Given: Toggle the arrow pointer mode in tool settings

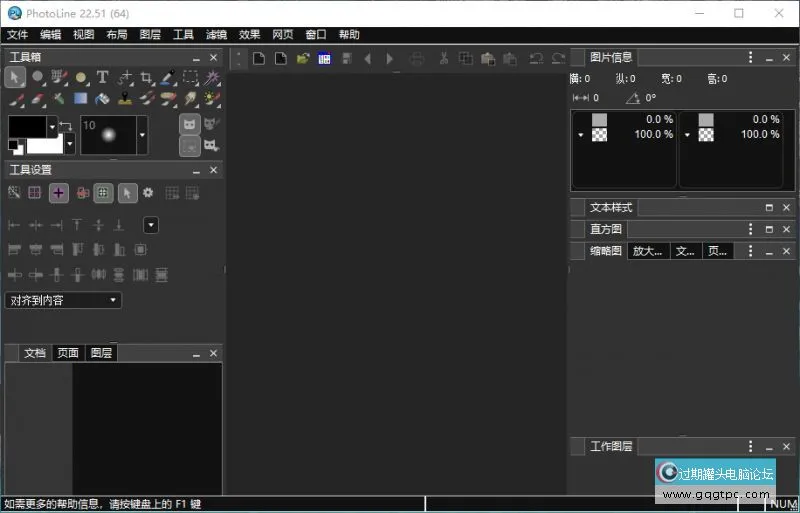Looking at the screenshot, I should click(127, 193).
